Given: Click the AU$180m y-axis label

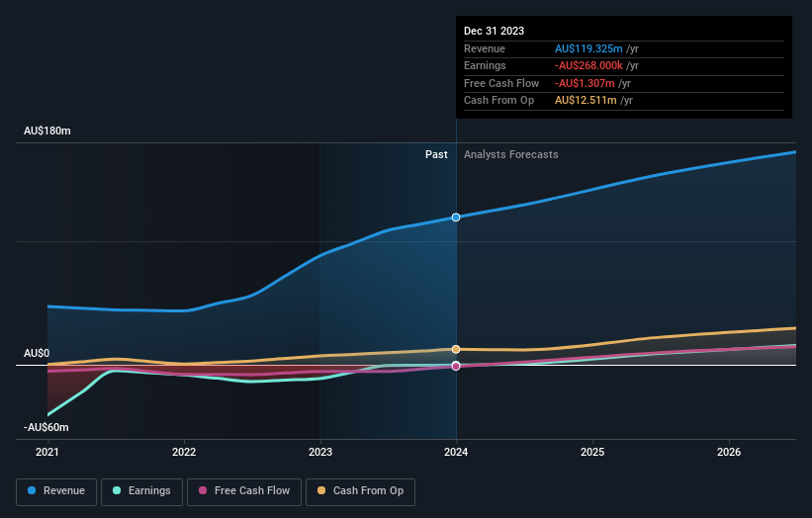Looking at the screenshot, I should (47, 130).
